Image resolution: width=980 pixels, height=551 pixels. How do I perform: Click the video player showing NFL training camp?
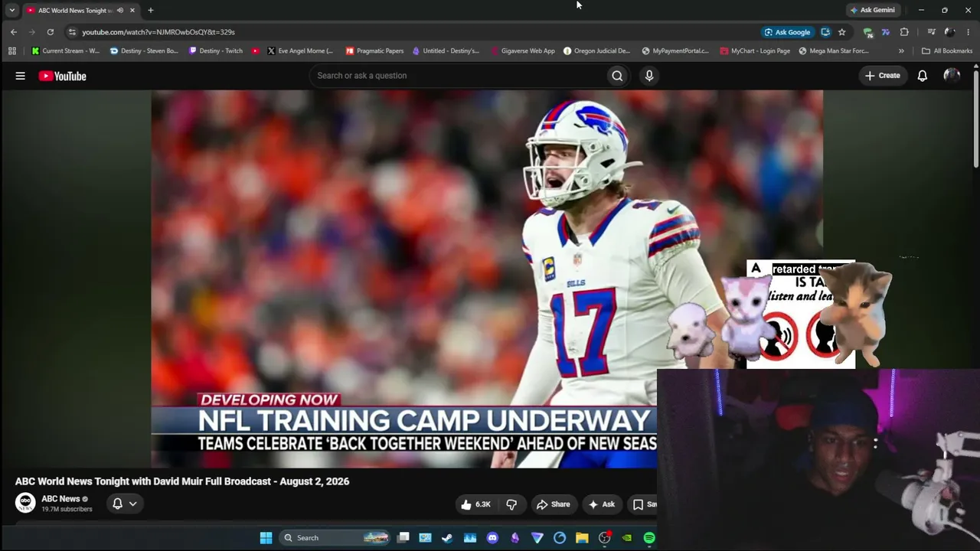(487, 279)
